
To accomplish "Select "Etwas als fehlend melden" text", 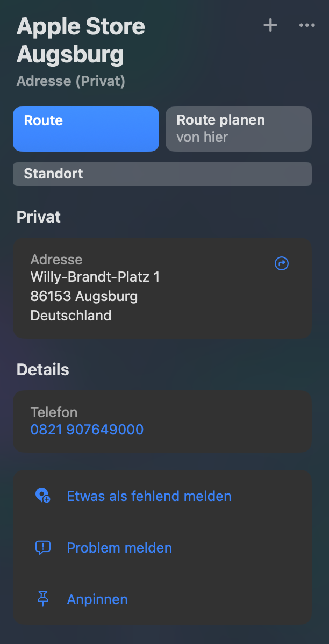I will (149, 496).
